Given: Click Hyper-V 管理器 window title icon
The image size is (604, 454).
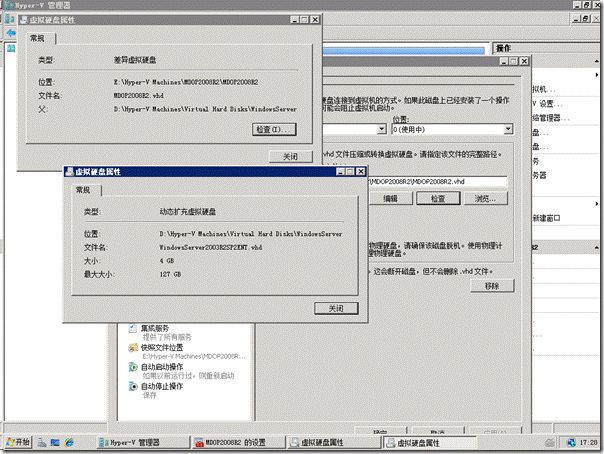Looking at the screenshot, I should pos(9,5).
